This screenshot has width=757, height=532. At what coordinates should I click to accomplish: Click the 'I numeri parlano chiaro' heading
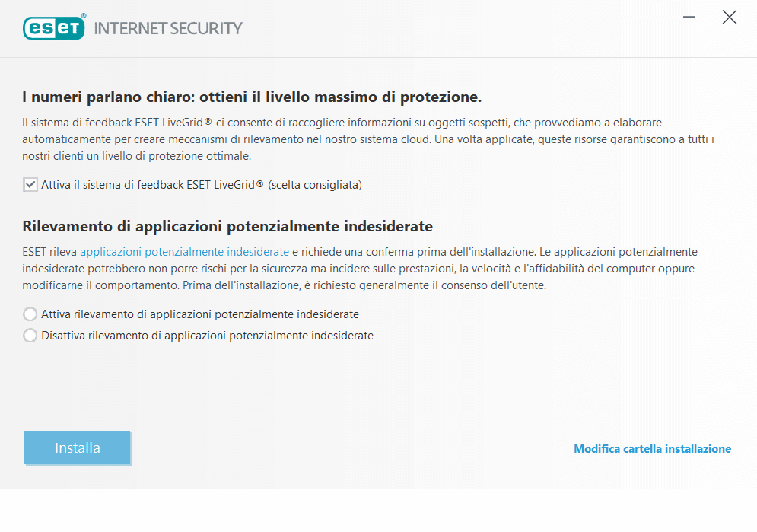point(252,97)
